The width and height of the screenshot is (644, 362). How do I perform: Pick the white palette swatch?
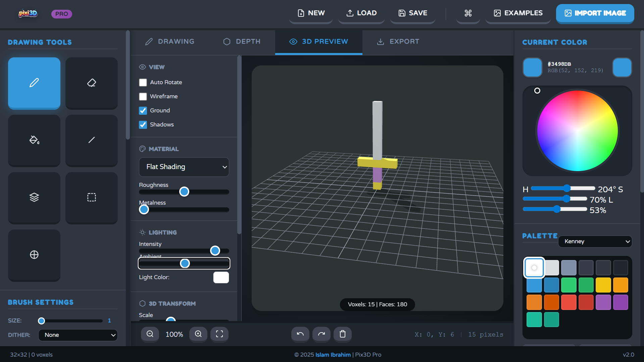534,268
